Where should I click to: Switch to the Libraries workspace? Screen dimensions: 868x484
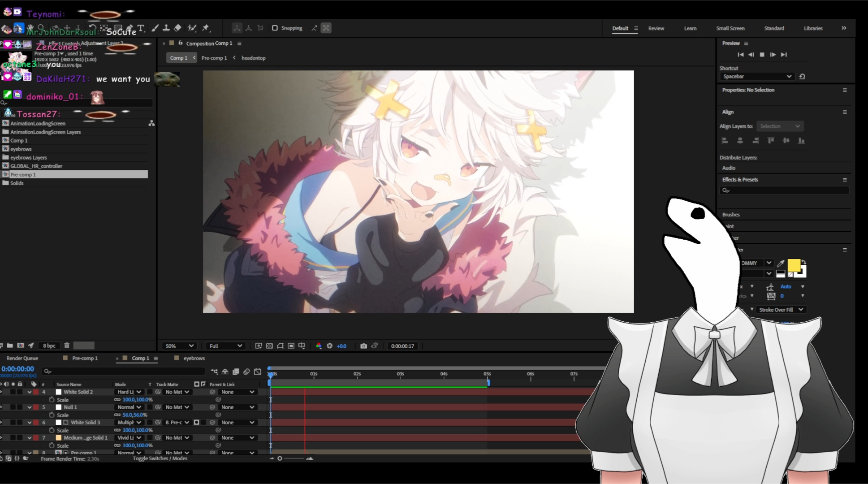(x=813, y=28)
